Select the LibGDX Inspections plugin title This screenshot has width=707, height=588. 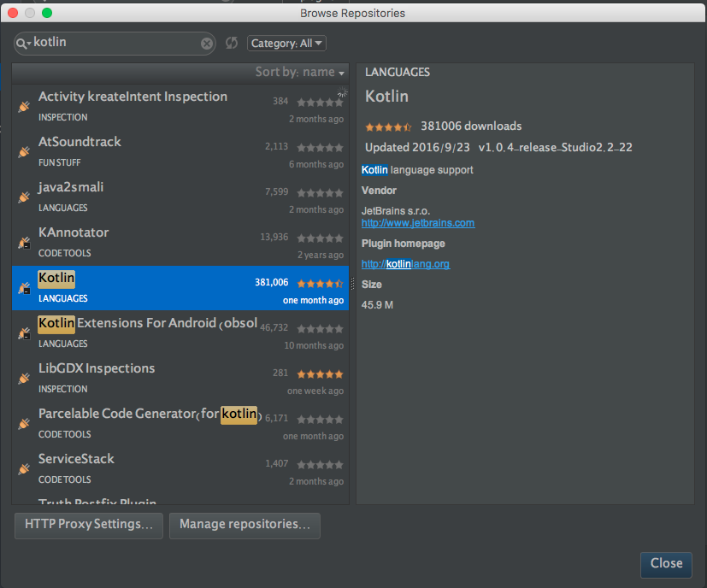click(97, 368)
